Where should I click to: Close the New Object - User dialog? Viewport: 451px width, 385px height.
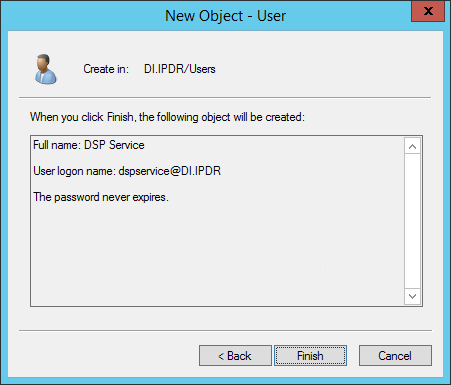pos(428,11)
